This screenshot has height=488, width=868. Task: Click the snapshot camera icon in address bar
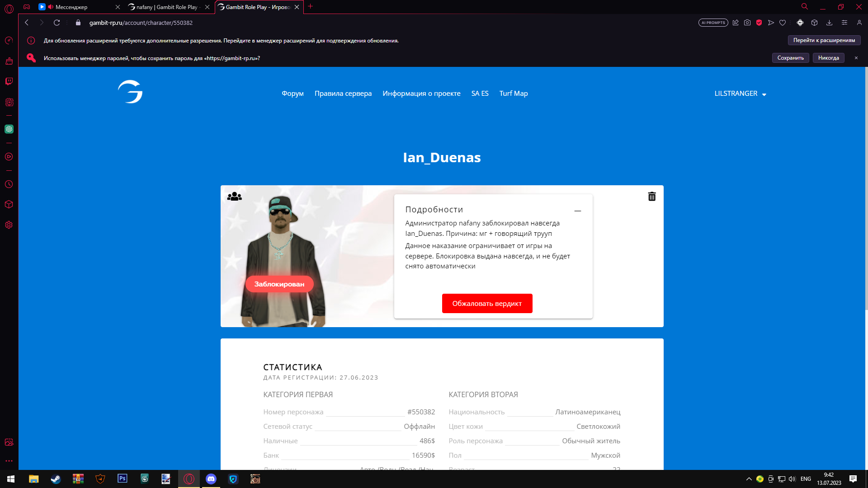747,23
